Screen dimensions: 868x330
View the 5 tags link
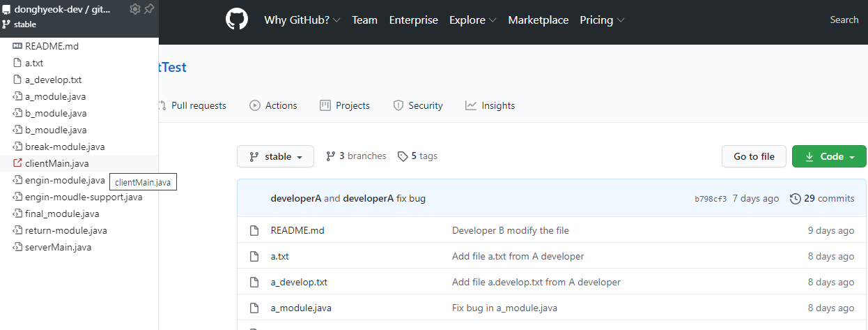(417, 156)
